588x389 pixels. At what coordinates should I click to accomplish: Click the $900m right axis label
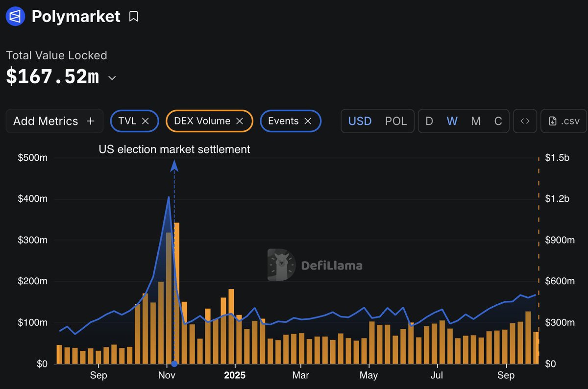click(560, 240)
